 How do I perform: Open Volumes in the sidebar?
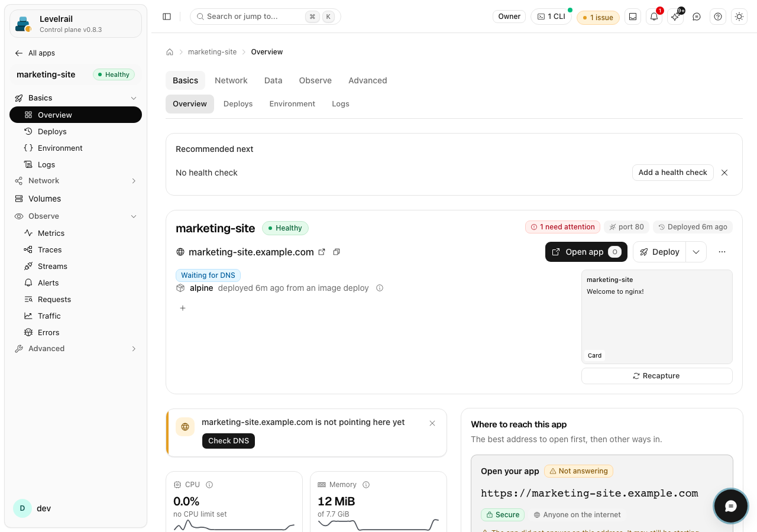pos(76,199)
